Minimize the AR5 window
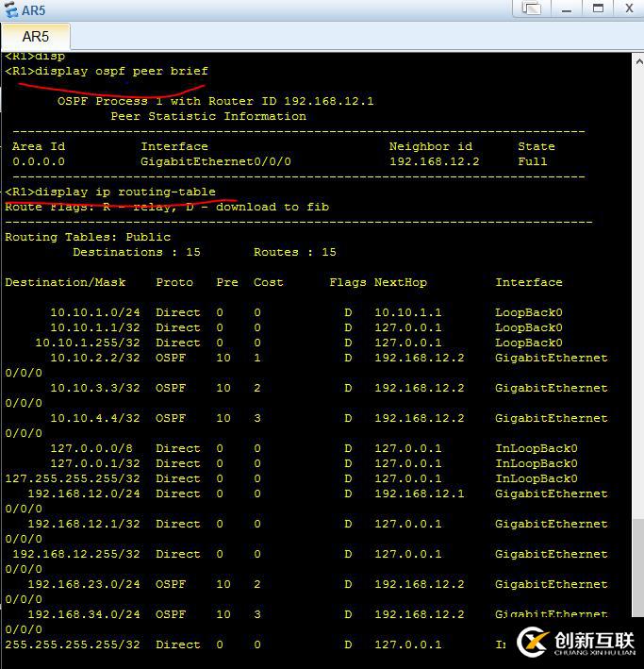Image resolution: width=644 pixels, height=669 pixels. 567,8
